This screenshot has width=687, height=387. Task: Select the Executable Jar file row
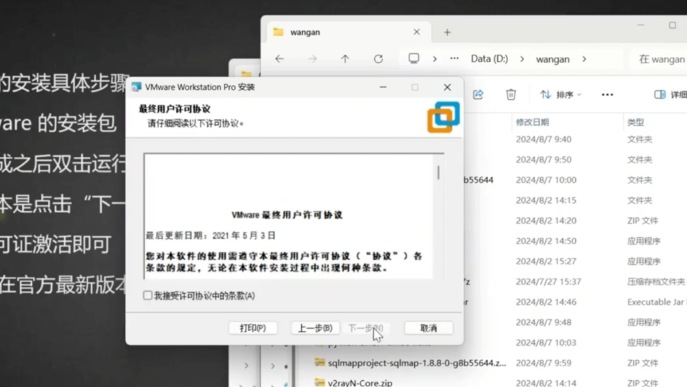[575, 302]
